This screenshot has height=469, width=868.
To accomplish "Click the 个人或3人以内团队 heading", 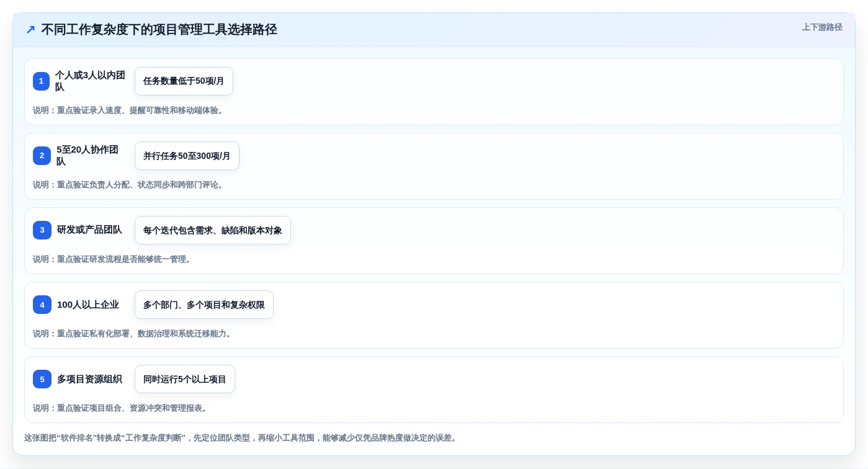I will click(x=90, y=81).
